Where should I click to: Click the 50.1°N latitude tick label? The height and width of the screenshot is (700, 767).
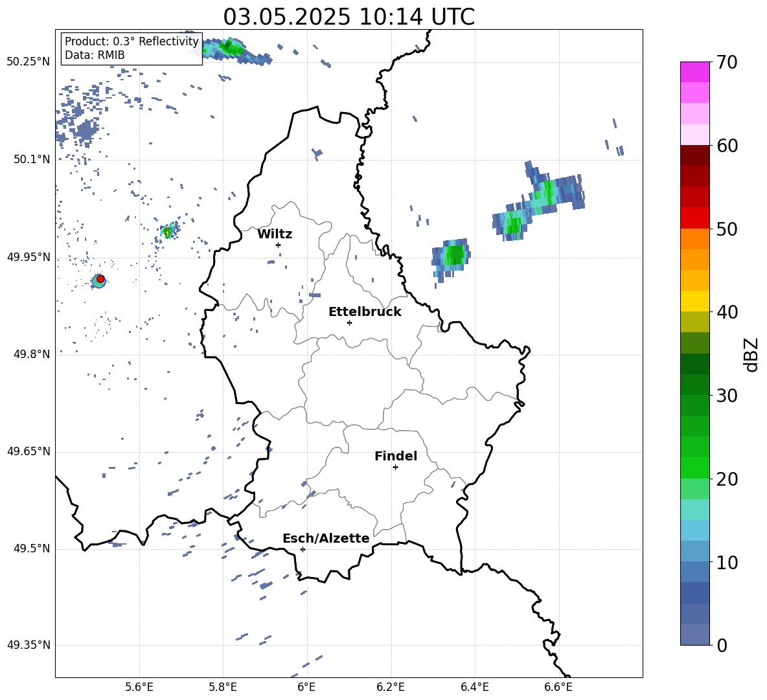click(x=32, y=159)
